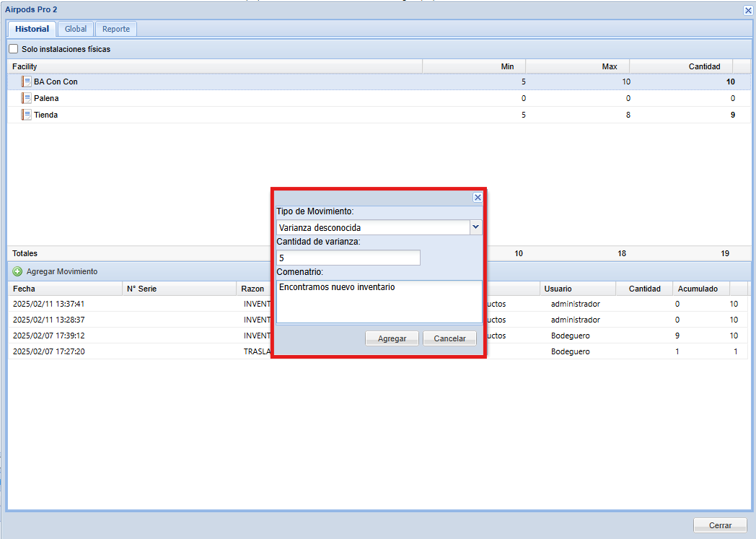This screenshot has width=756, height=539.
Task: Sort by the Min column header
Action: 474,66
